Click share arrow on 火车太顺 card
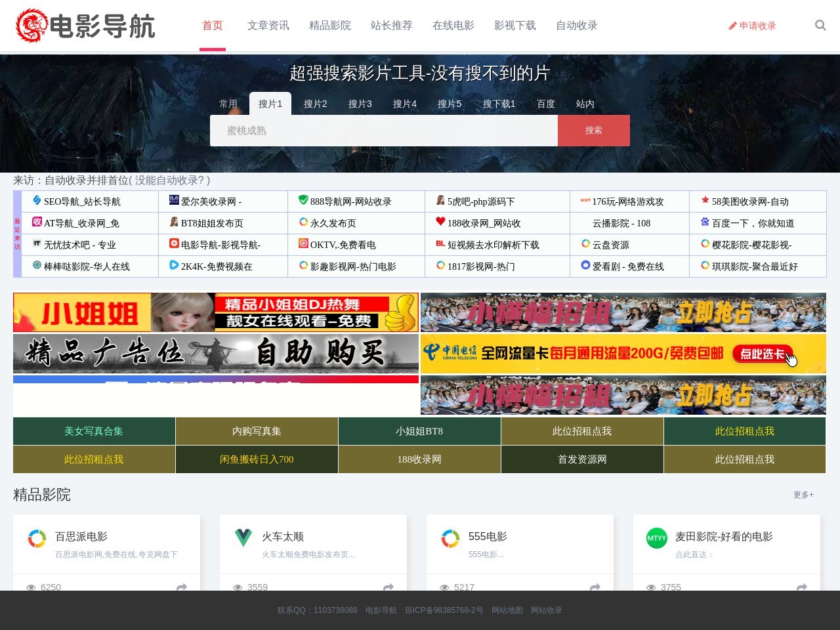 pos(388,587)
